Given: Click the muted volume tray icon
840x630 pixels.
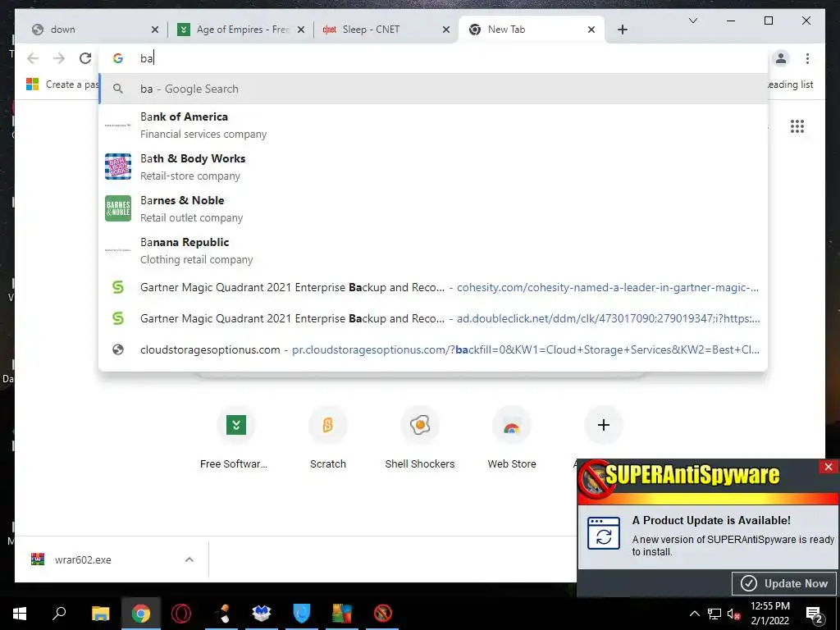Looking at the screenshot, I should (733, 614).
